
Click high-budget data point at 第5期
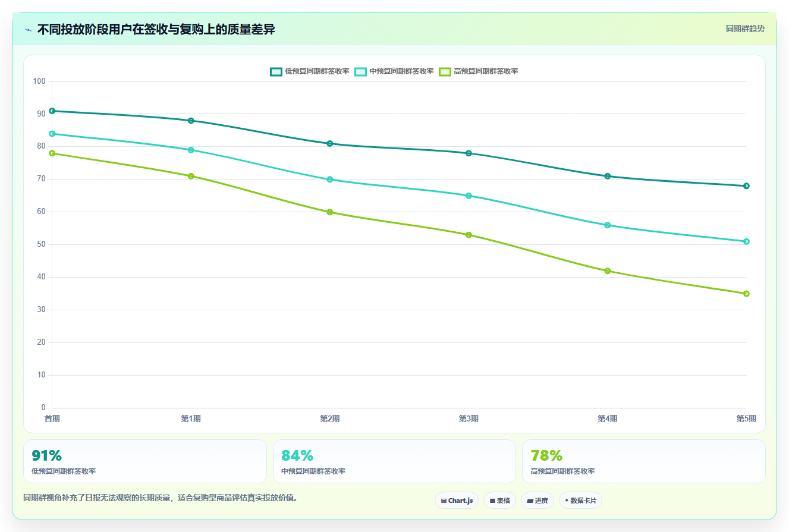(x=746, y=294)
